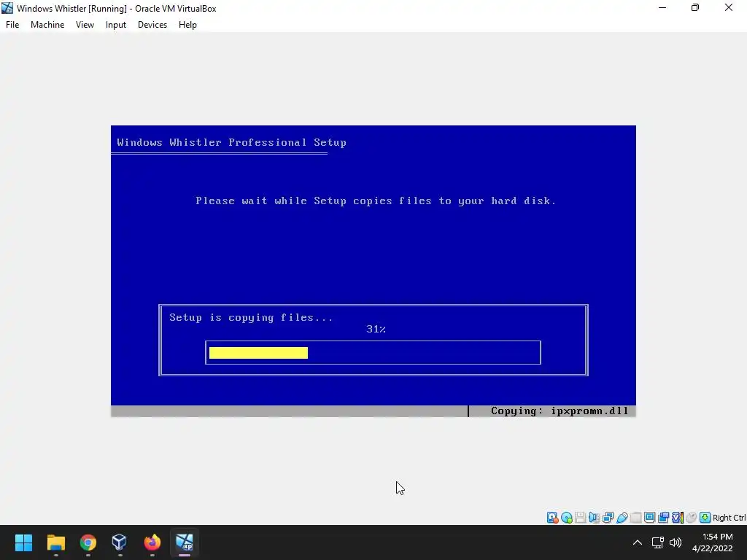Click the network adapters status icon

(608, 518)
